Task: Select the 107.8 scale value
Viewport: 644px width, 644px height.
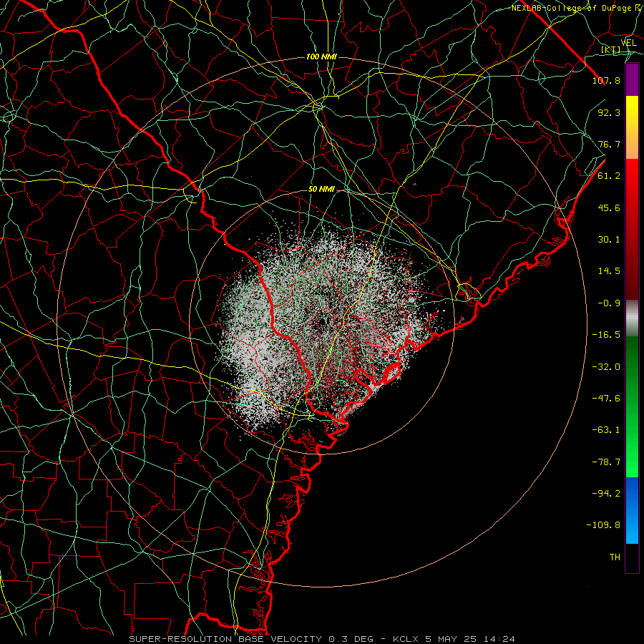Action: [606, 80]
